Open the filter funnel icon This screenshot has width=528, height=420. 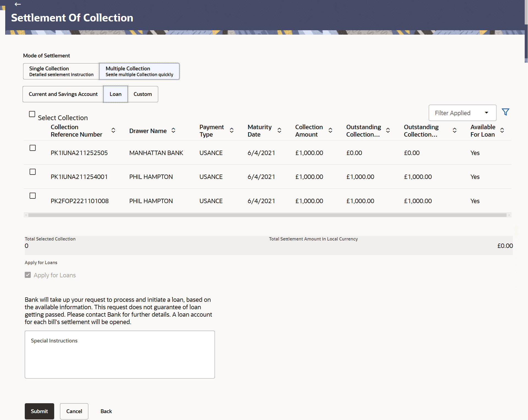click(505, 112)
